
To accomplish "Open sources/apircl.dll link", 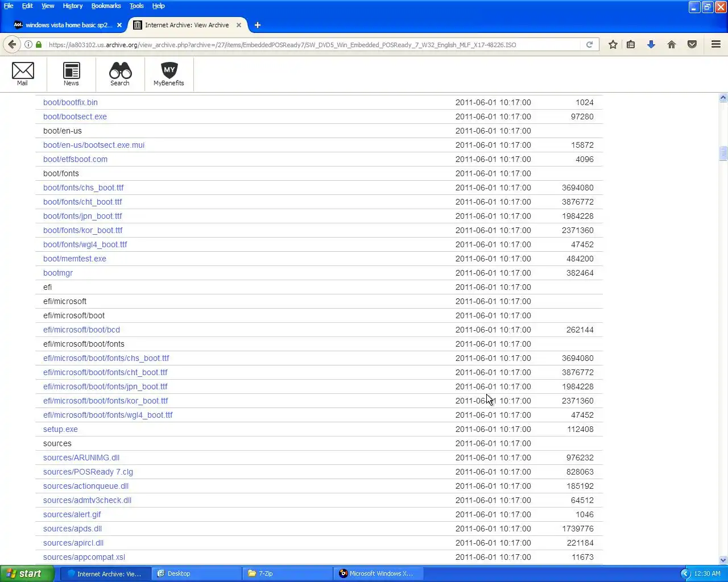I will pyautogui.click(x=73, y=543).
